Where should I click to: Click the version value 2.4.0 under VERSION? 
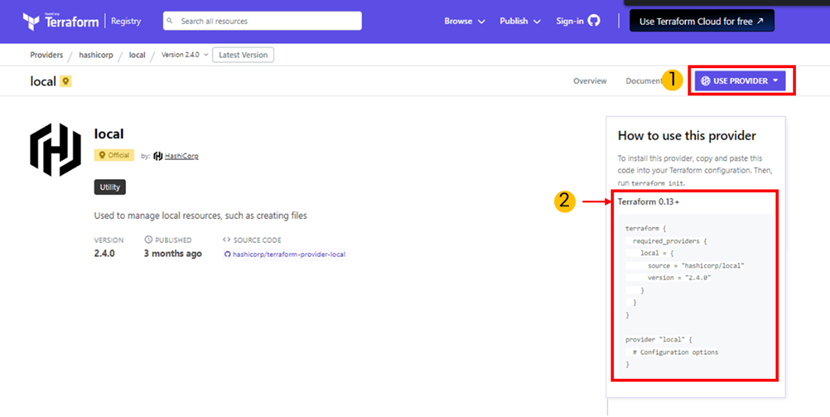pos(104,253)
